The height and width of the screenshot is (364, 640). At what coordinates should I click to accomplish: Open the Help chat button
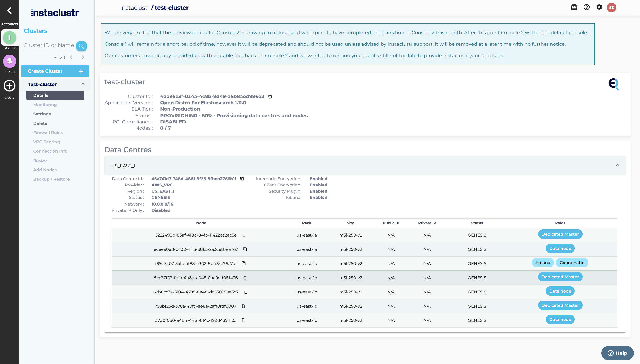[x=617, y=353]
